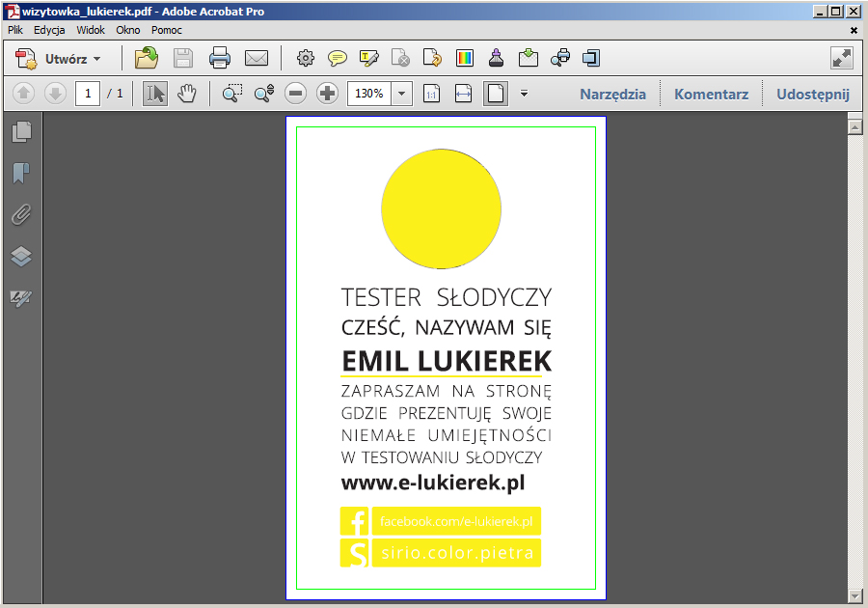The image size is (868, 608).
Task: Select the marquee zoom tool
Action: [x=232, y=94]
